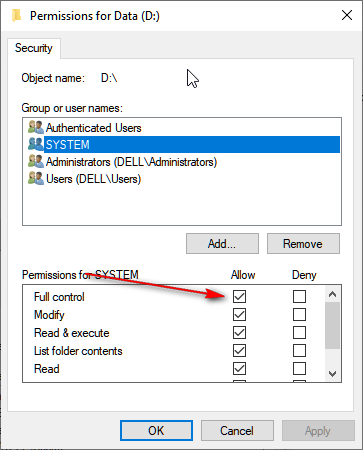Image resolution: width=363 pixels, height=450 pixels.
Task: Click the Full control permission label
Action: (x=59, y=297)
